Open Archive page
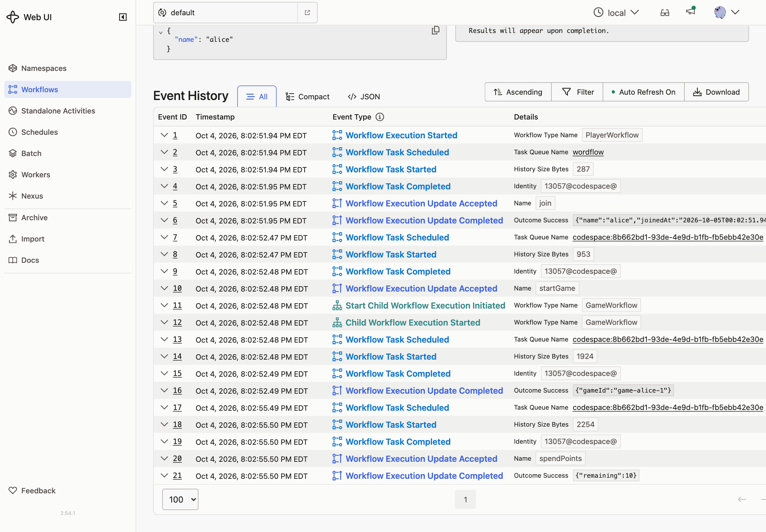Screen dimensions: 766x532 pos(68,217)
